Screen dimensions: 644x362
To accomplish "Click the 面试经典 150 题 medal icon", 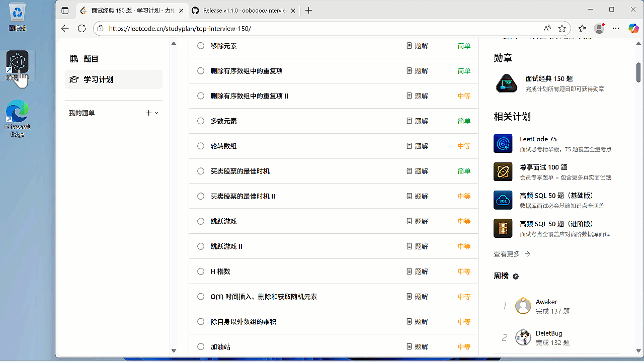I will click(x=506, y=83).
